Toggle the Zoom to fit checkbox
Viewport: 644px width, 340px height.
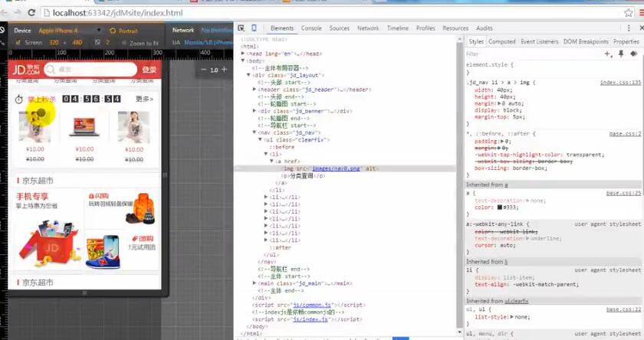click(x=124, y=43)
